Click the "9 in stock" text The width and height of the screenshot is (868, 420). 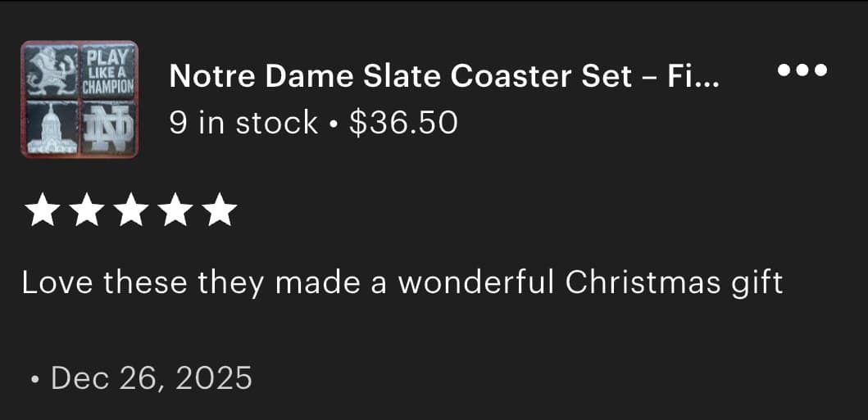(x=243, y=123)
